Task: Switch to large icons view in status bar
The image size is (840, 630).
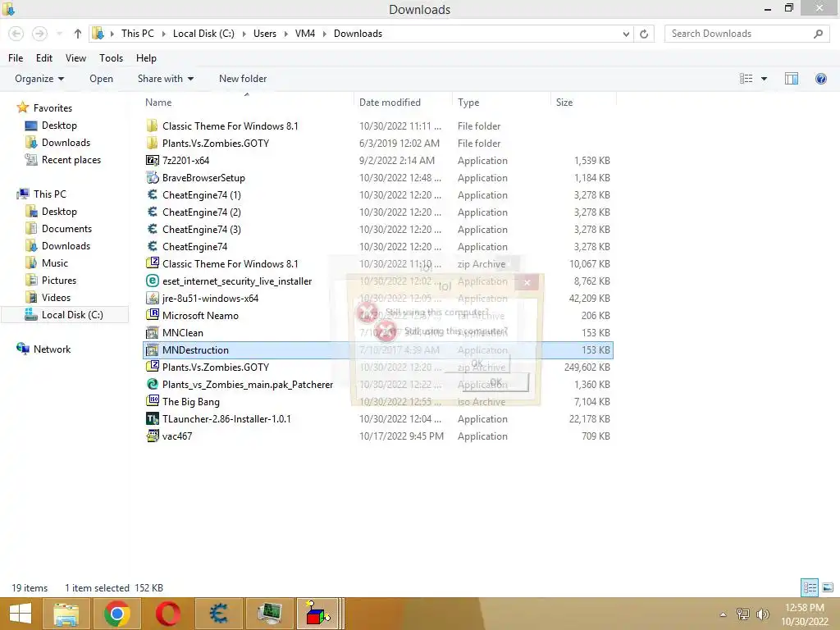Action: click(828, 587)
